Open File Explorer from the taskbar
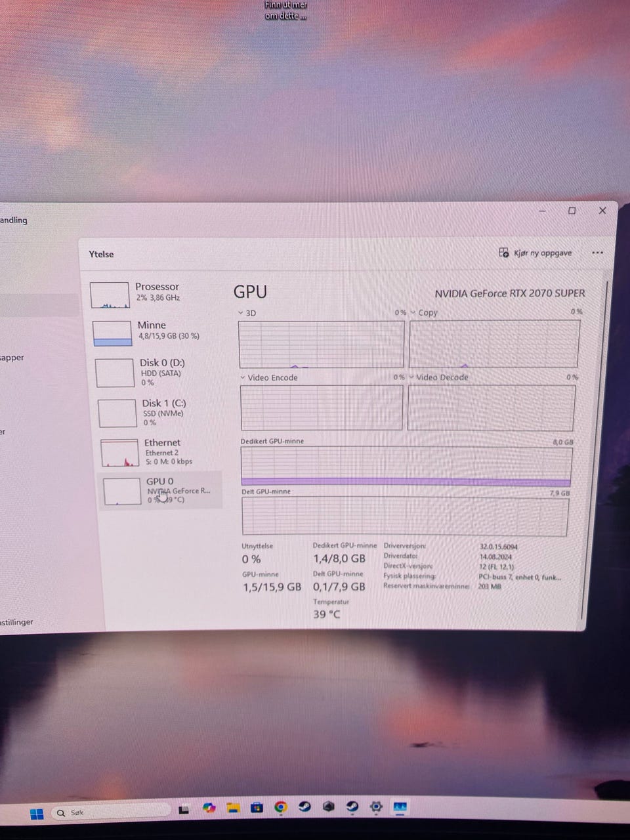 click(x=233, y=808)
